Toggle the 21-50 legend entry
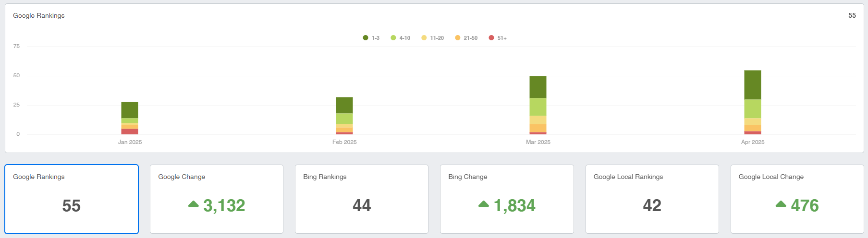Image resolution: width=868 pixels, height=238 pixels. pos(466,38)
